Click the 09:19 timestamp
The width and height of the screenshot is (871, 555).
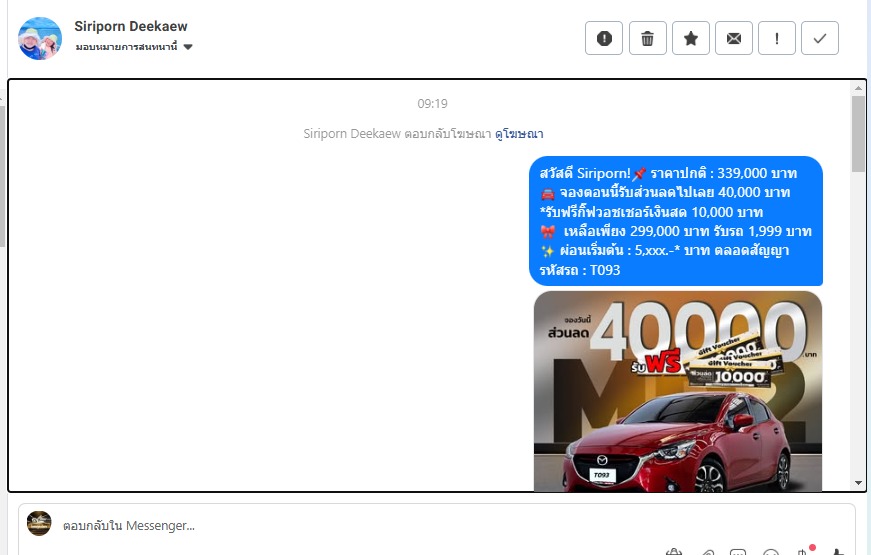[432, 104]
